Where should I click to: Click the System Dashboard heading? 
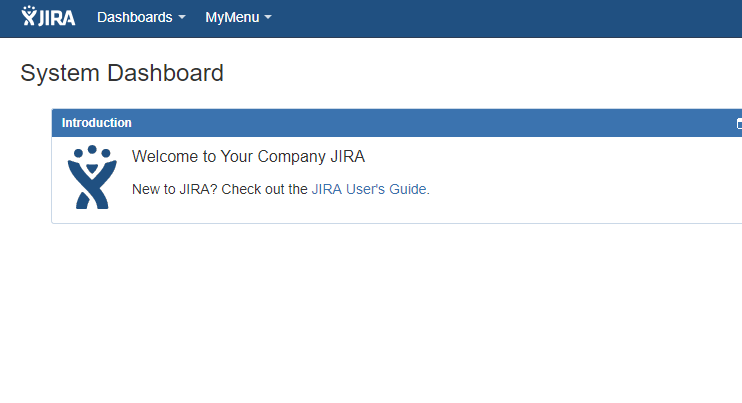tap(122, 73)
